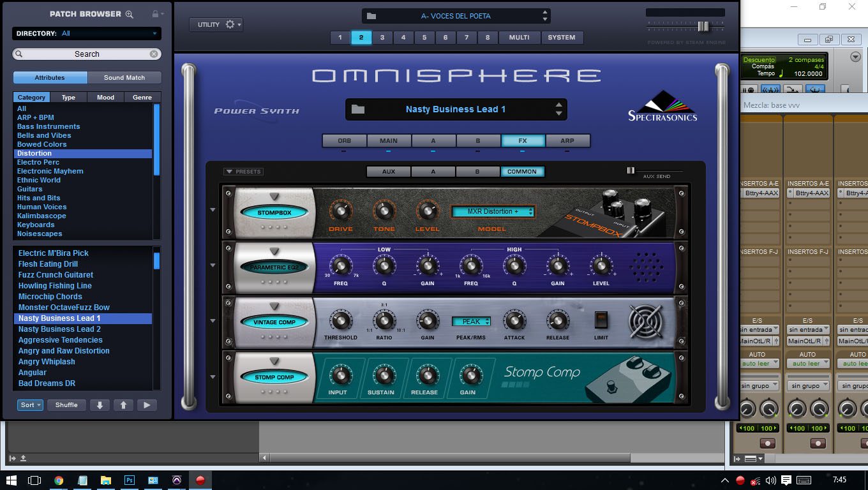Click the Shuffle button

point(66,405)
